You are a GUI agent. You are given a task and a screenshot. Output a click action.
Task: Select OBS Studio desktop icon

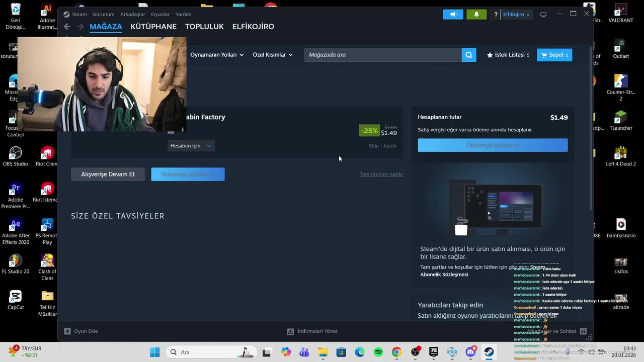tap(16, 156)
